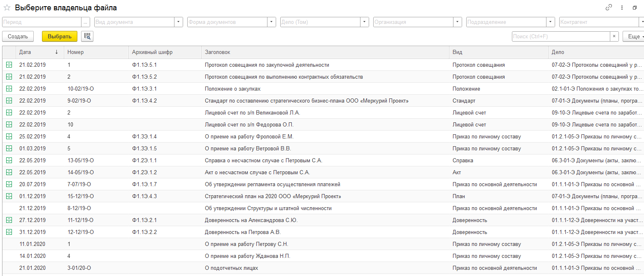Image resolution: width=644 pixels, height=276 pixels.
Task: Click the favorites star icon by the title
Action: click(x=7, y=8)
